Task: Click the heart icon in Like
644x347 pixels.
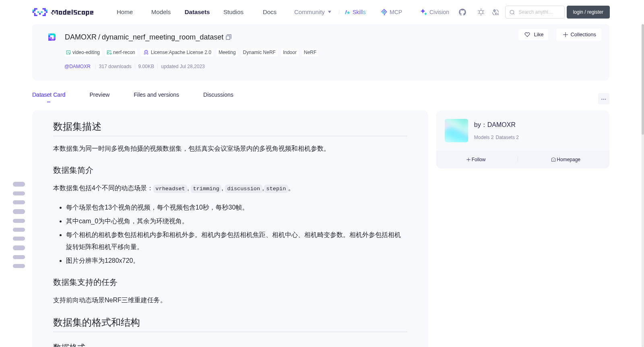Action: (527, 35)
